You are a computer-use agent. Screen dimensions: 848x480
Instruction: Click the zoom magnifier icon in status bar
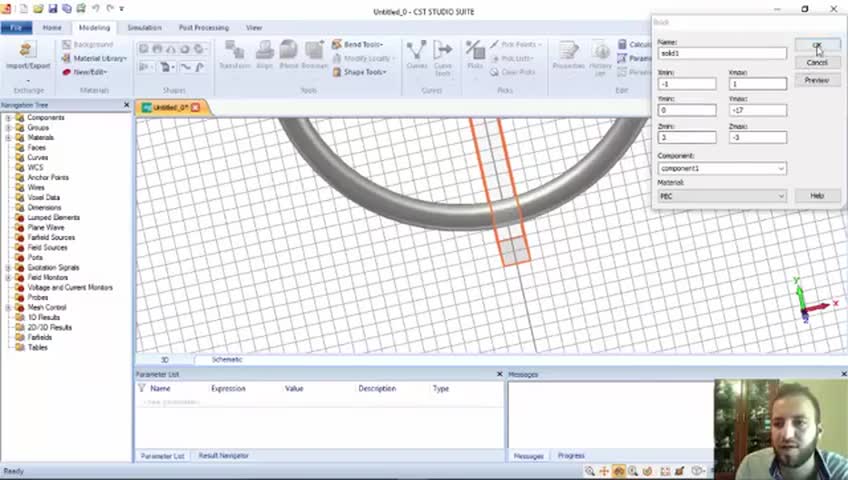pyautogui.click(x=589, y=471)
